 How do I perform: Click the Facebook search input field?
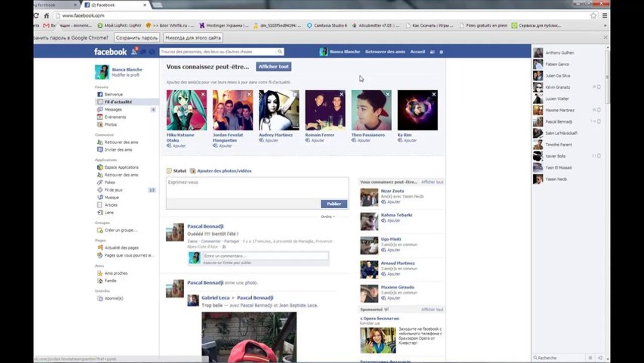(x=219, y=51)
